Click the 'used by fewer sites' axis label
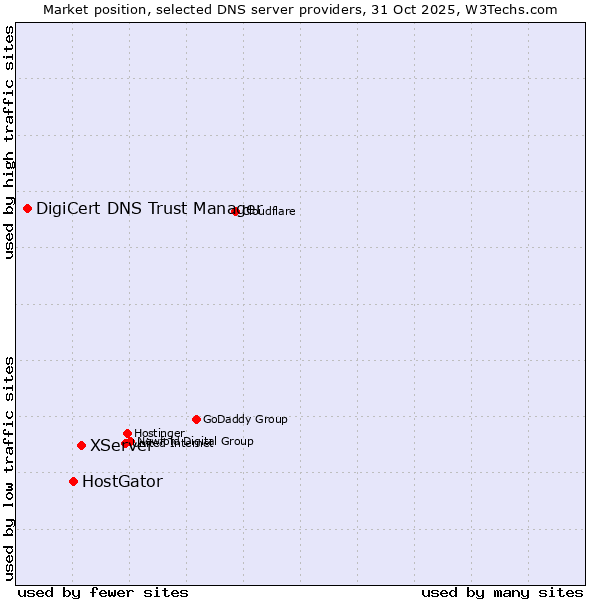This screenshot has height=600, width=600. click(103, 592)
